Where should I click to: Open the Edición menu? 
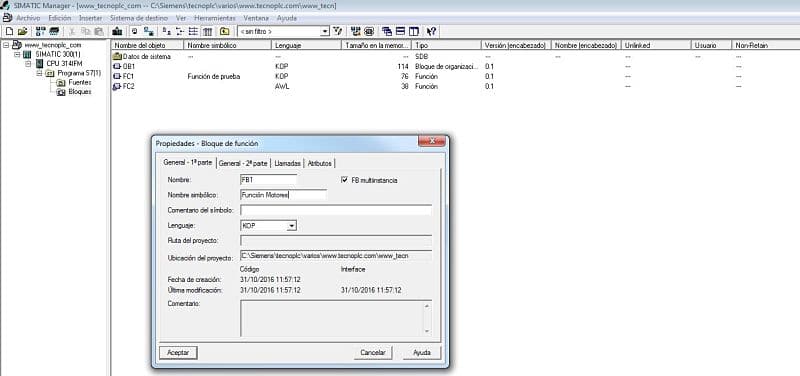tap(60, 18)
